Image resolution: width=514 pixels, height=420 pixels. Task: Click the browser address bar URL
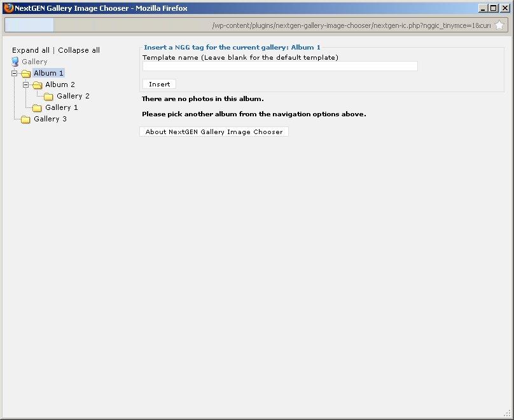tap(351, 25)
